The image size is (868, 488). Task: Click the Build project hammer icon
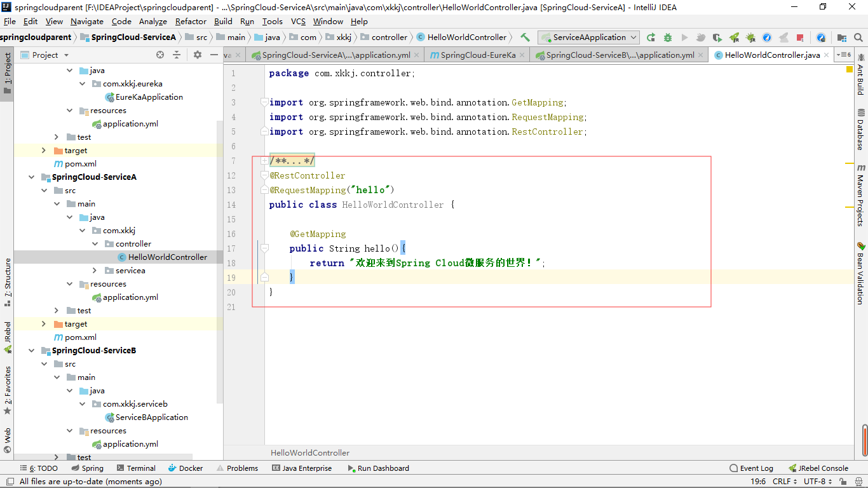pos(525,37)
